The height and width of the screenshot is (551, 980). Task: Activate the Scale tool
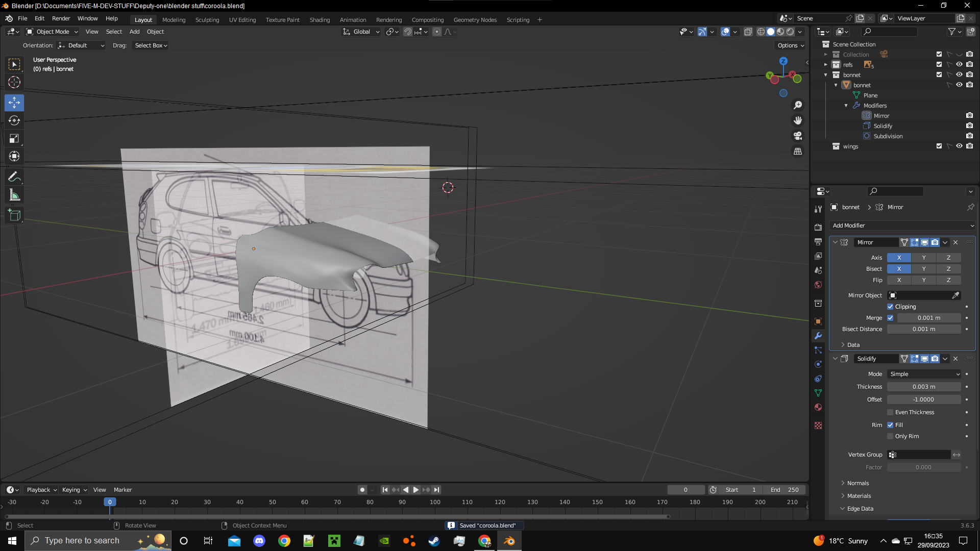point(14,138)
